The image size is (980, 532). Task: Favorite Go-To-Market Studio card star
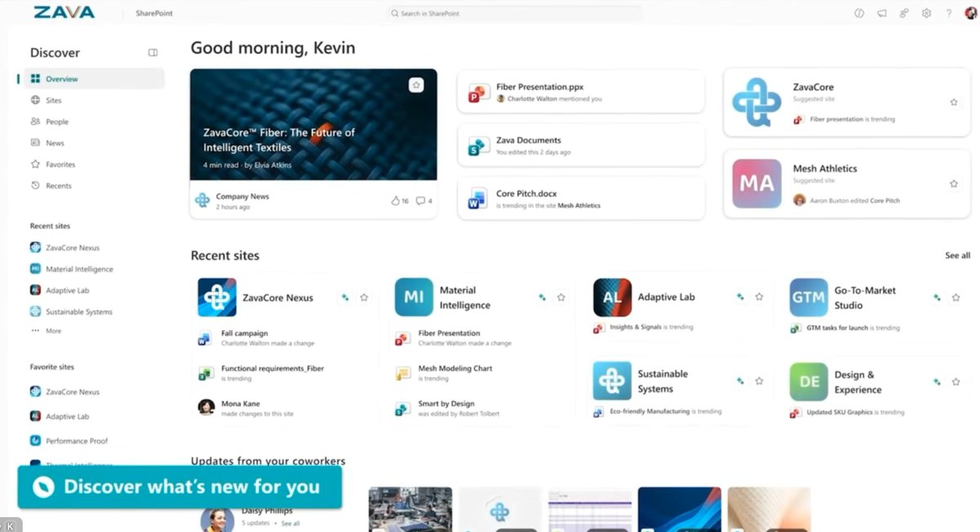[x=955, y=298]
